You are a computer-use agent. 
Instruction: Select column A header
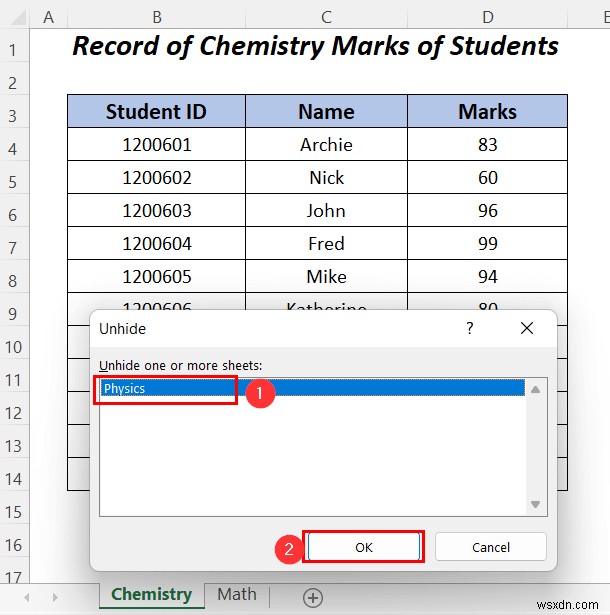(49, 17)
